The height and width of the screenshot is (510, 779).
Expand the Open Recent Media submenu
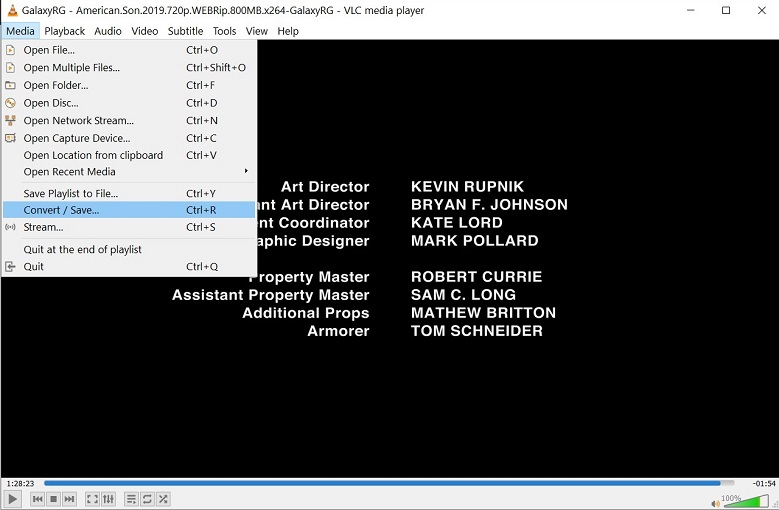pos(129,172)
